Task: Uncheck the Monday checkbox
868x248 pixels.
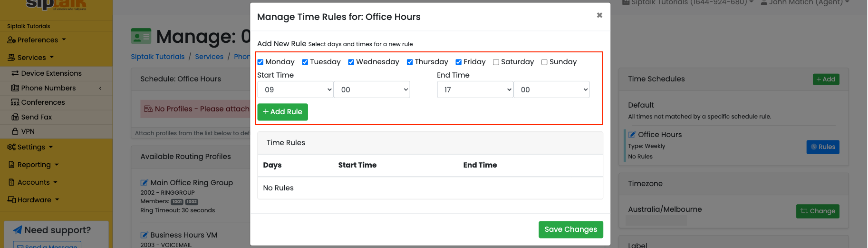Action: pos(260,62)
